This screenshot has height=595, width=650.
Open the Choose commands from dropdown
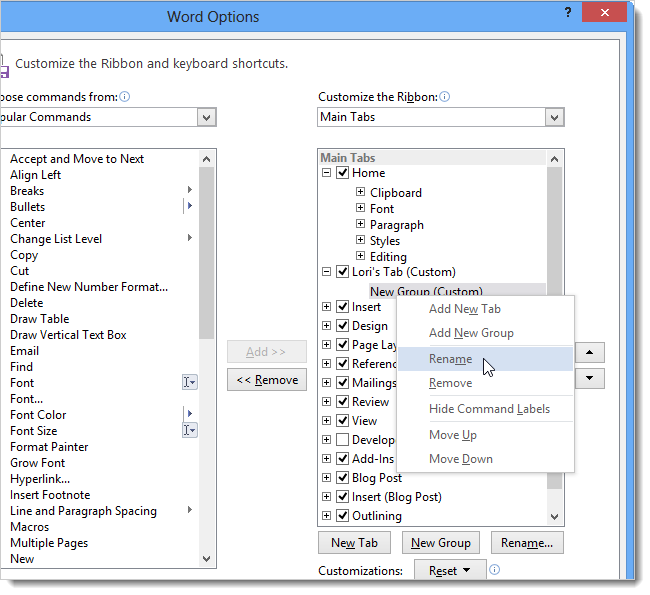coord(206,117)
